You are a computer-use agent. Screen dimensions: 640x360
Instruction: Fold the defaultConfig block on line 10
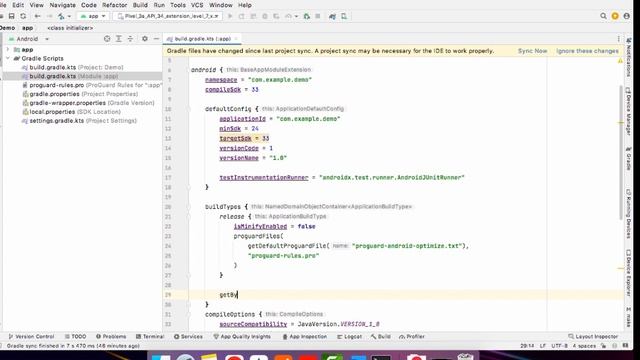tap(189, 109)
